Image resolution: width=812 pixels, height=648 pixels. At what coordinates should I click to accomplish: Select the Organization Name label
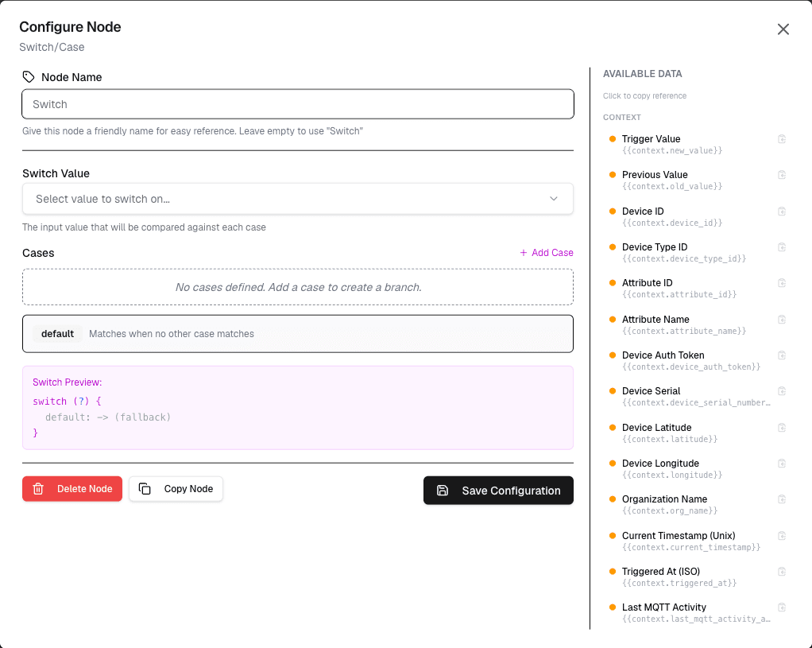pyautogui.click(x=664, y=499)
